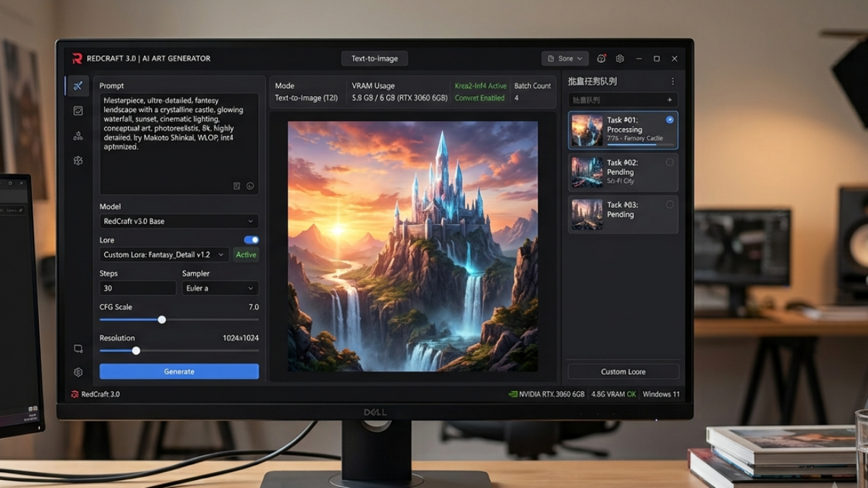Click the CFG Scale value 7.0
Viewport: 868px width, 488px height.
pos(254,307)
